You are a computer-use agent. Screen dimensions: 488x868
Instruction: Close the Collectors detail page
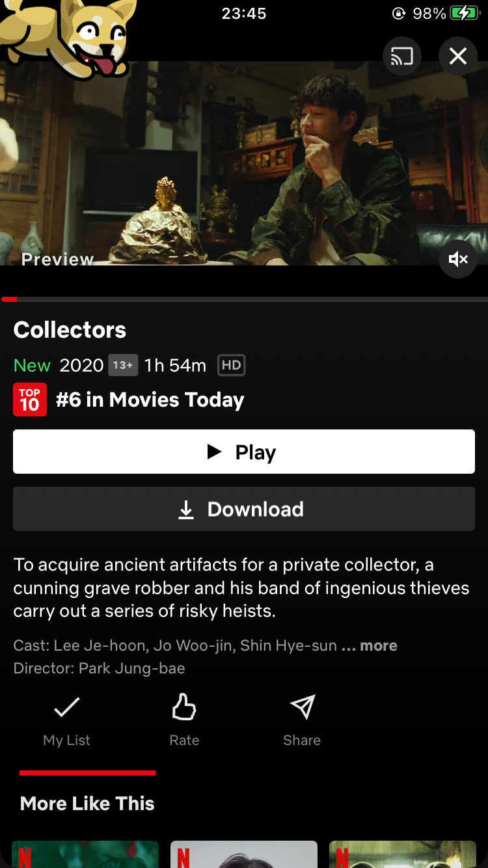click(x=458, y=57)
